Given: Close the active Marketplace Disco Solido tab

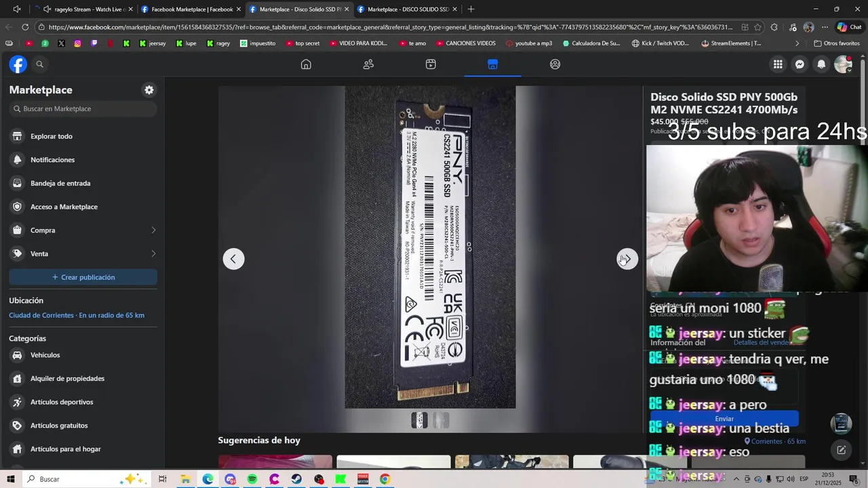Looking at the screenshot, I should 347,9.
